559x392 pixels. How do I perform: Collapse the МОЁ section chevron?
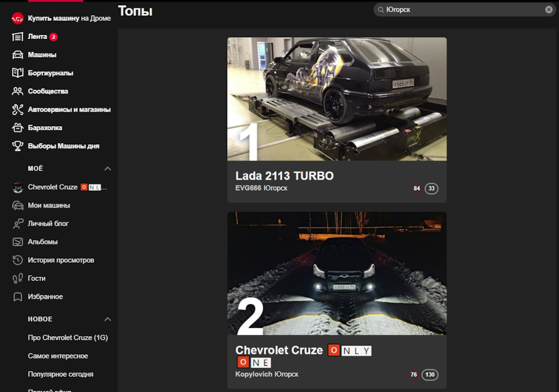[x=108, y=169]
